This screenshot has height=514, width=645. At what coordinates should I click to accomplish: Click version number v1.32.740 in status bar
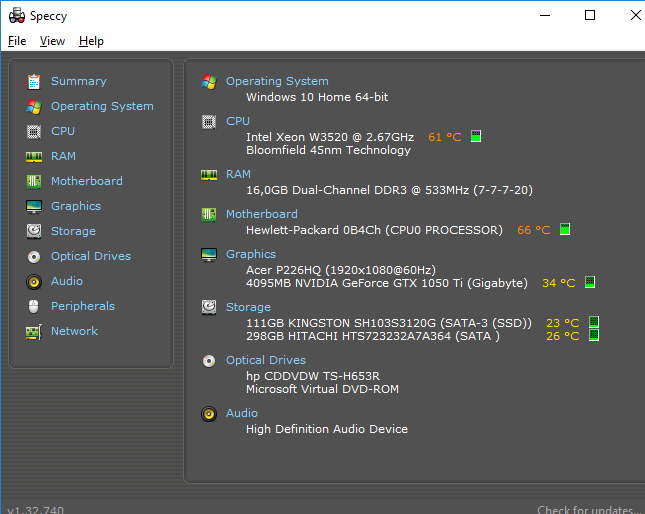(x=35, y=510)
